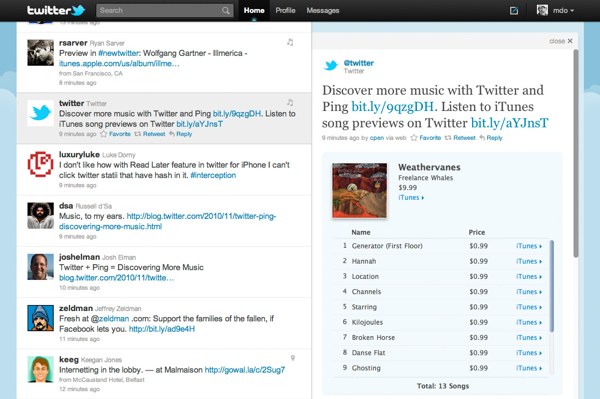This screenshot has width=600, height=399.
Task: Click Twitter bird icon in detail pane
Action: coord(331,65)
